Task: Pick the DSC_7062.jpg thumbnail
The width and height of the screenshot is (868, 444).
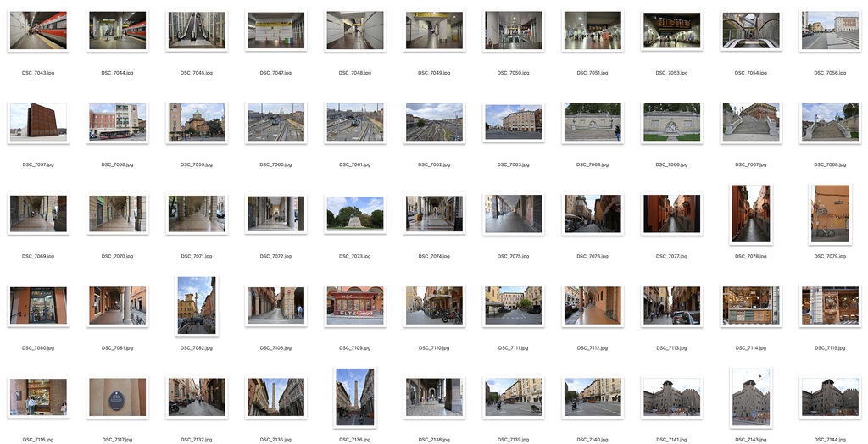Action: click(434, 122)
